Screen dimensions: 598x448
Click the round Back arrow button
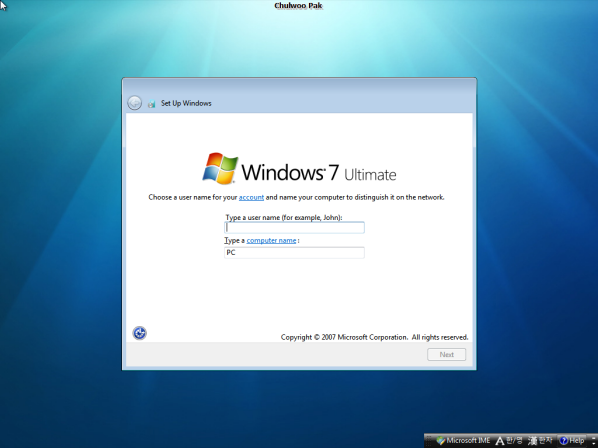click(x=134, y=103)
